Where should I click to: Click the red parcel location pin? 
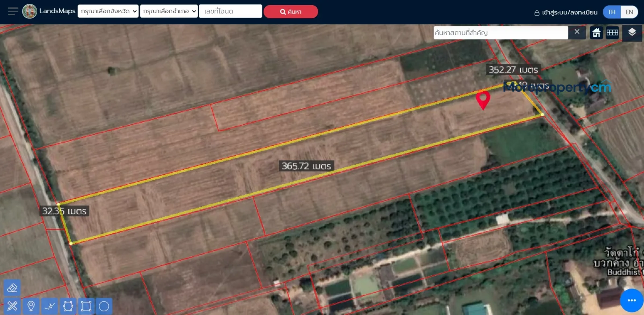[x=483, y=100]
